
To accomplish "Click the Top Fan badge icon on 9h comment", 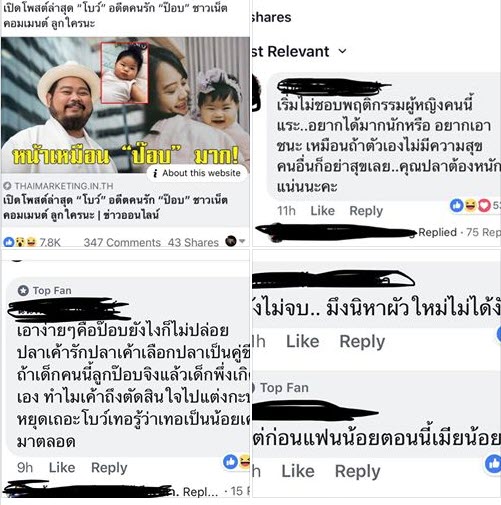I will tap(23, 291).
